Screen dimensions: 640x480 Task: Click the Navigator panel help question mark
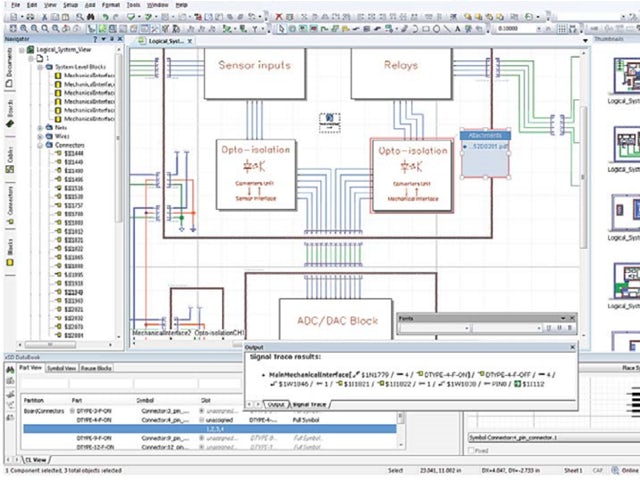[95, 39]
